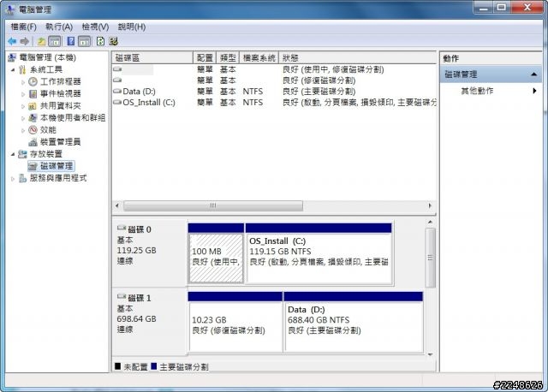This screenshot has height=392, width=548.
Task: Open the blue Help toolbar icon
Action: (70, 41)
